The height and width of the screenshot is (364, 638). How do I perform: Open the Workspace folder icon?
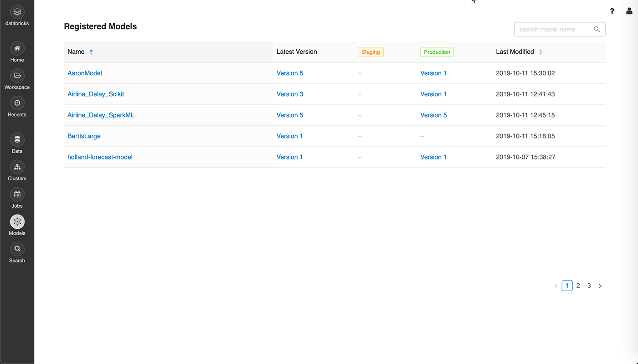tap(17, 76)
